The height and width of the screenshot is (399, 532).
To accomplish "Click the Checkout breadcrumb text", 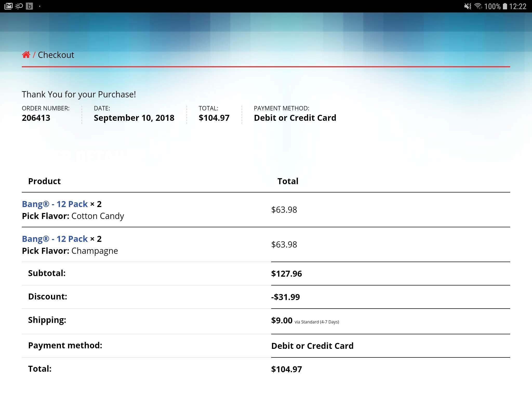I will (x=56, y=55).
